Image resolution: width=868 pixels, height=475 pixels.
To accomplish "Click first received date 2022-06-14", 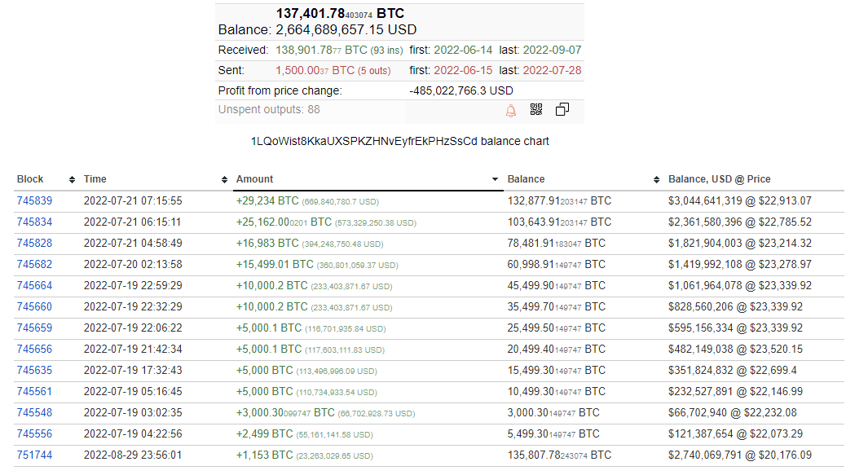I will pyautogui.click(x=463, y=50).
